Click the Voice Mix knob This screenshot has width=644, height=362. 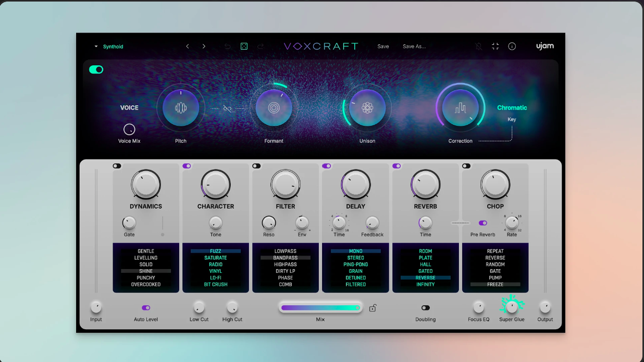129,129
